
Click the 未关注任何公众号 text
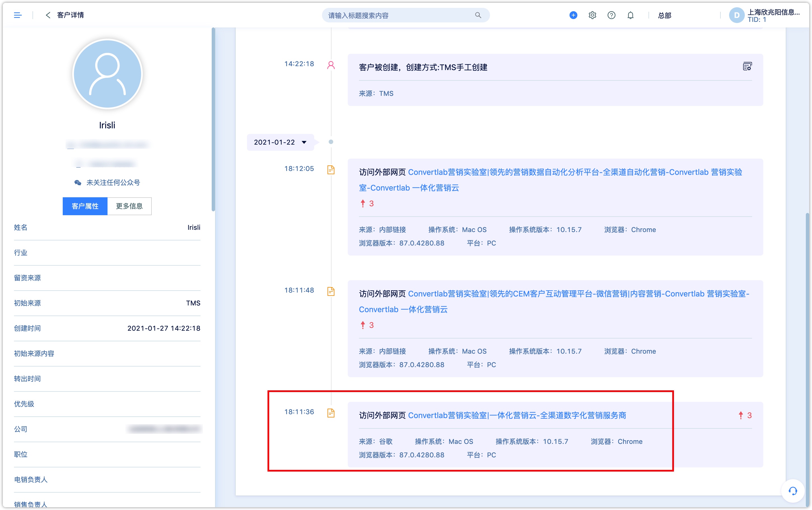click(x=113, y=182)
